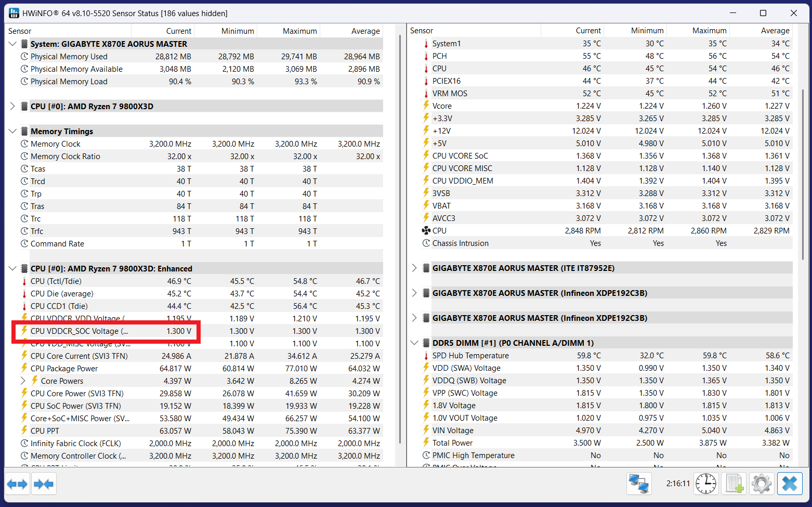This screenshot has height=507, width=812.
Task: Click the Total Power bolt icon
Action: pos(426,443)
